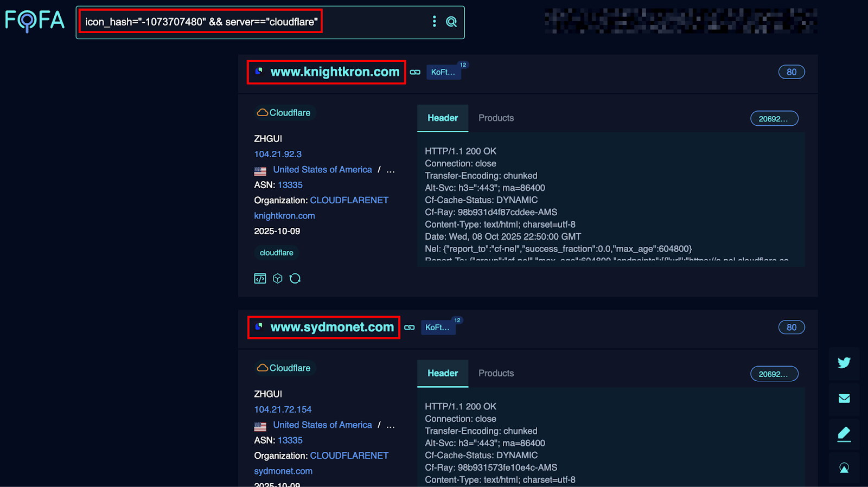Screen dimensions: 868x487
Task: Click chain link icon next to sydmonet.com
Action: tap(410, 328)
